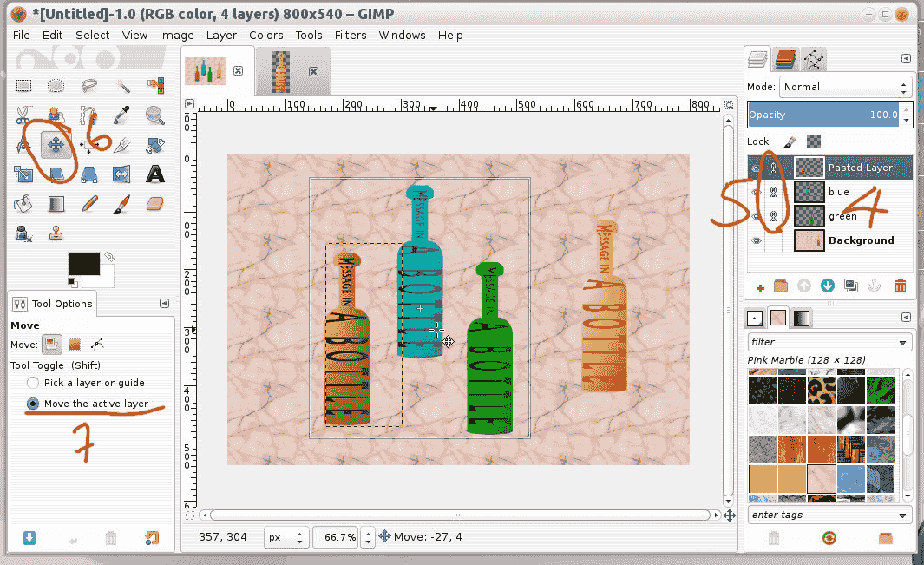Select the Background layer
Image resolution: width=924 pixels, height=565 pixels.
846,240
